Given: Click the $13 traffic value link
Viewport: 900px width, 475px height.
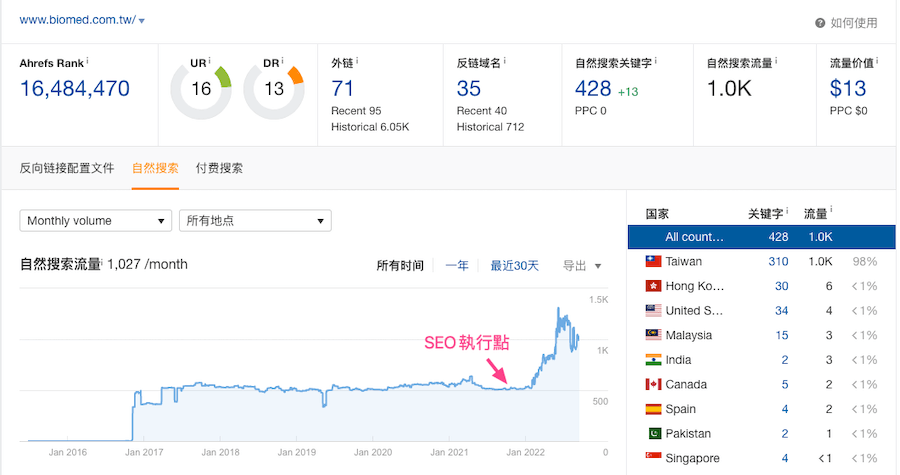Looking at the screenshot, I should tap(848, 89).
